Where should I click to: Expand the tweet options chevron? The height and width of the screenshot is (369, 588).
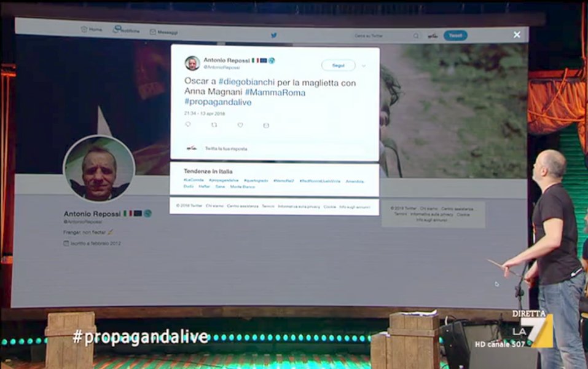click(363, 66)
